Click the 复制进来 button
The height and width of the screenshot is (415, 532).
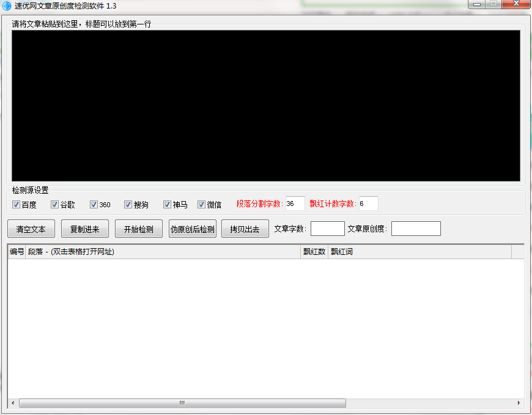[x=85, y=229]
